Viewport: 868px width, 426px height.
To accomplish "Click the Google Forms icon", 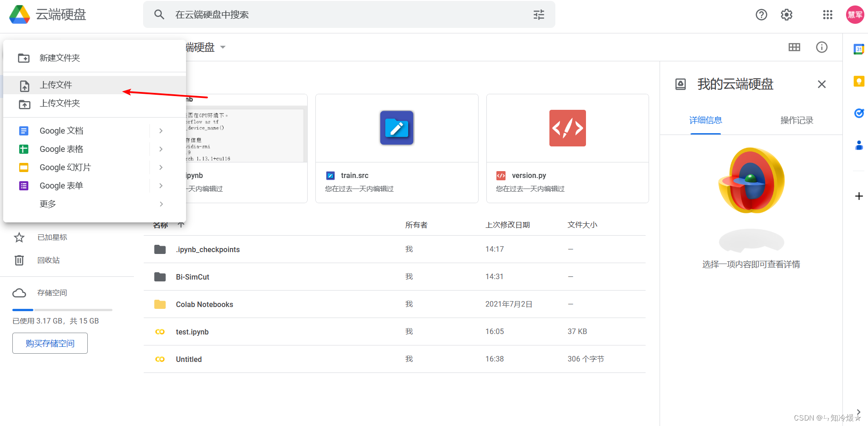I will pos(24,186).
